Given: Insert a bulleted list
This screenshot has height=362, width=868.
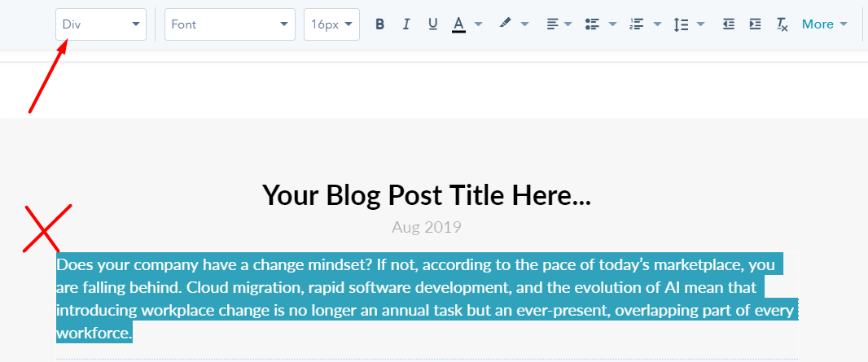Looking at the screenshot, I should tap(593, 24).
